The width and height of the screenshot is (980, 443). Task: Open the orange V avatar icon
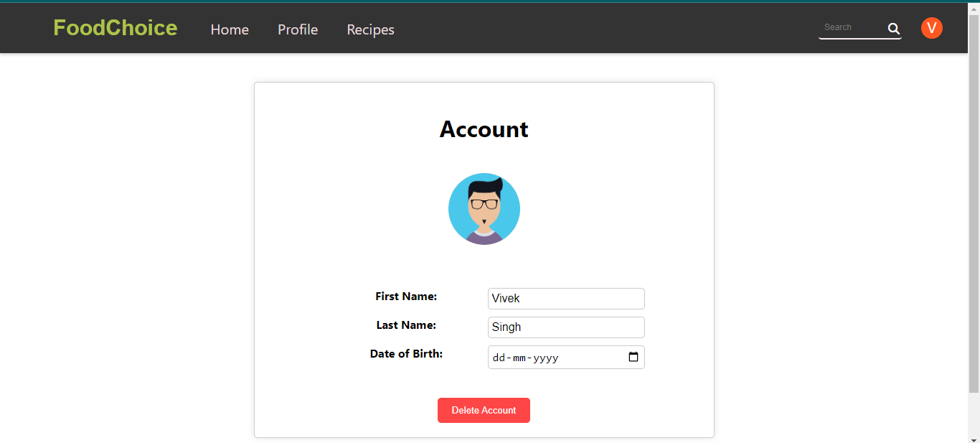point(931,28)
